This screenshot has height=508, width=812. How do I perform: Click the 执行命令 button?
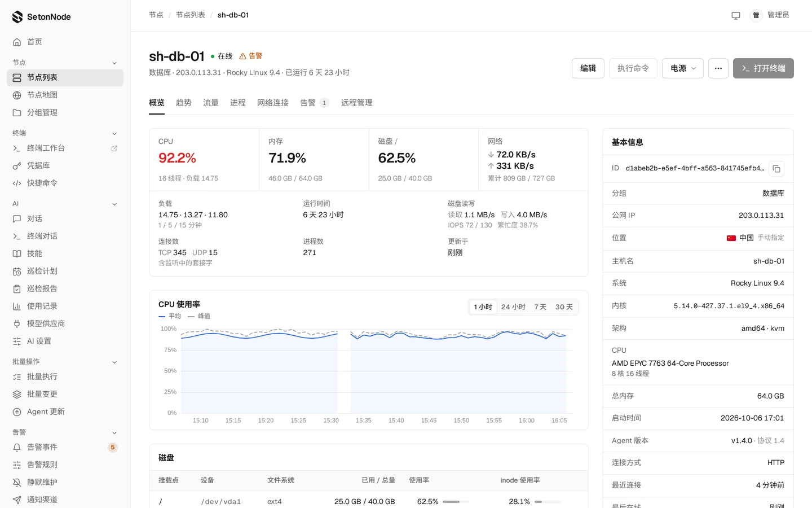tap(633, 68)
